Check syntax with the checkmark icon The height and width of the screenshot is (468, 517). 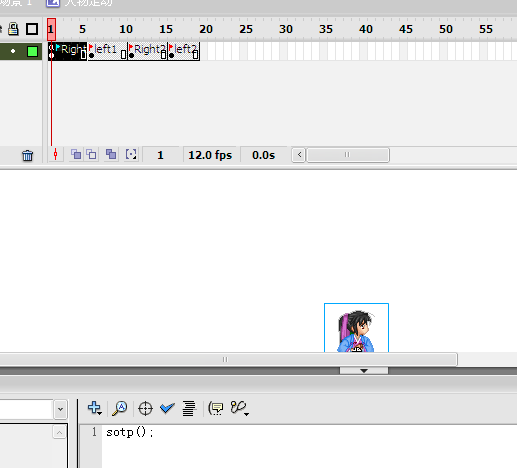coord(167,408)
